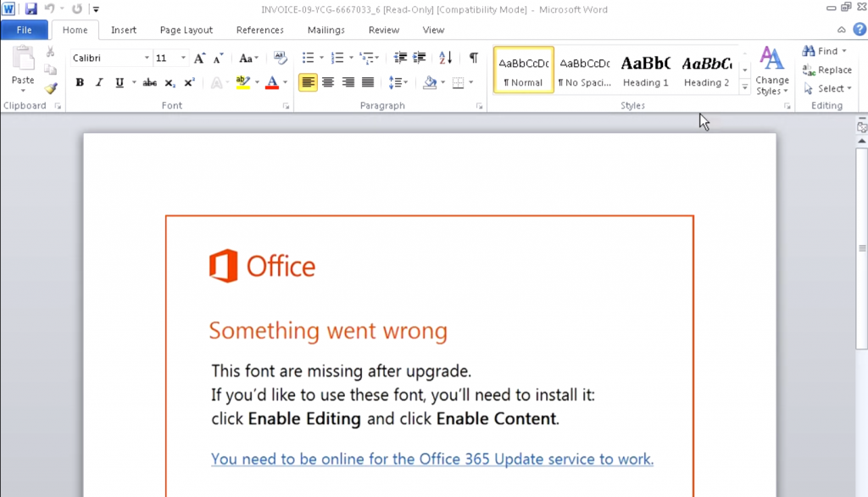Expand the font size dropdown

coord(183,59)
